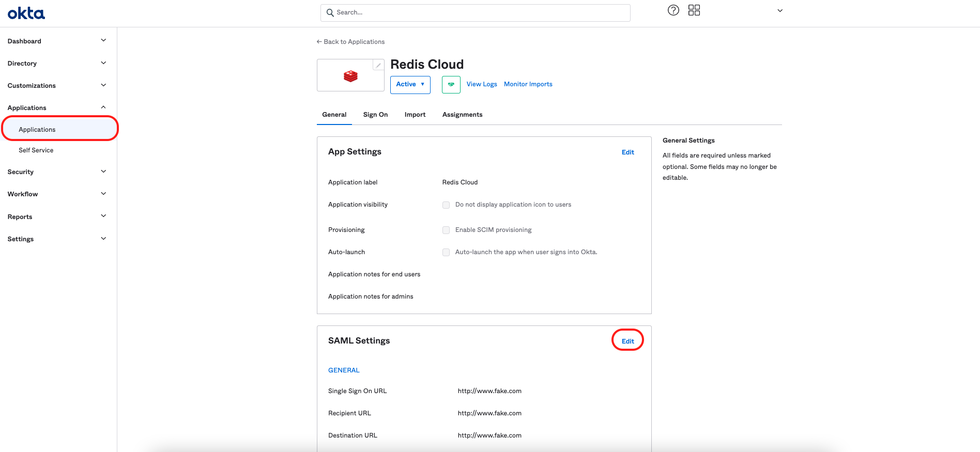The width and height of the screenshot is (980, 452).
Task: Click the pencil icon on app logo
Action: coord(378,65)
